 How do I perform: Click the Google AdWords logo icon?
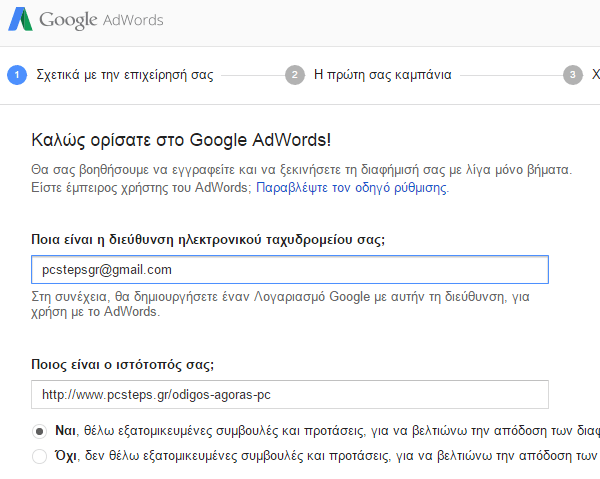[21, 19]
